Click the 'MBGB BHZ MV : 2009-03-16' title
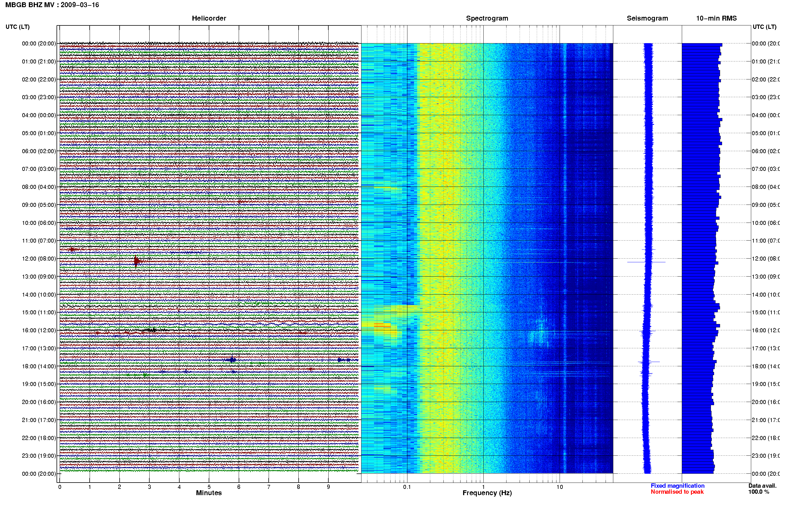Image resolution: width=812 pixels, height=508 pixels. (52, 5)
